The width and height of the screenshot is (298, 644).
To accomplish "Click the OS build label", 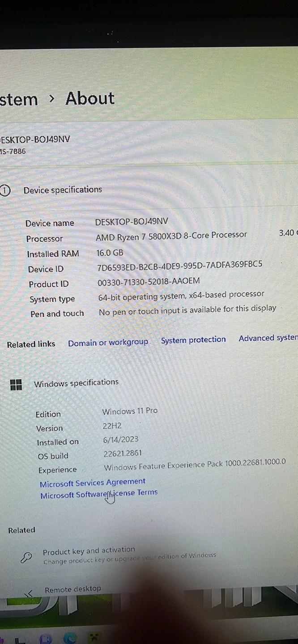I will pyautogui.click(x=53, y=456).
